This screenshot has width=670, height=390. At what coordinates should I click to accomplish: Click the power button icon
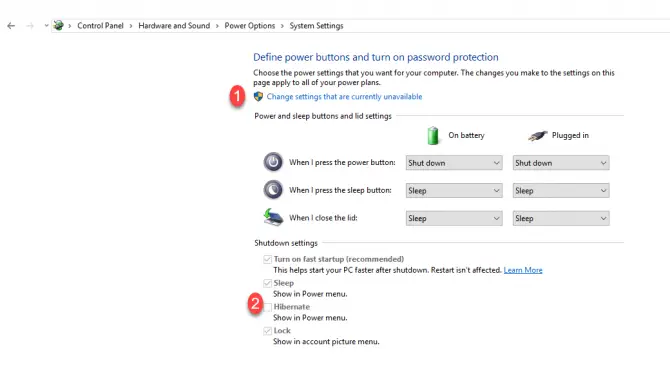click(x=273, y=162)
